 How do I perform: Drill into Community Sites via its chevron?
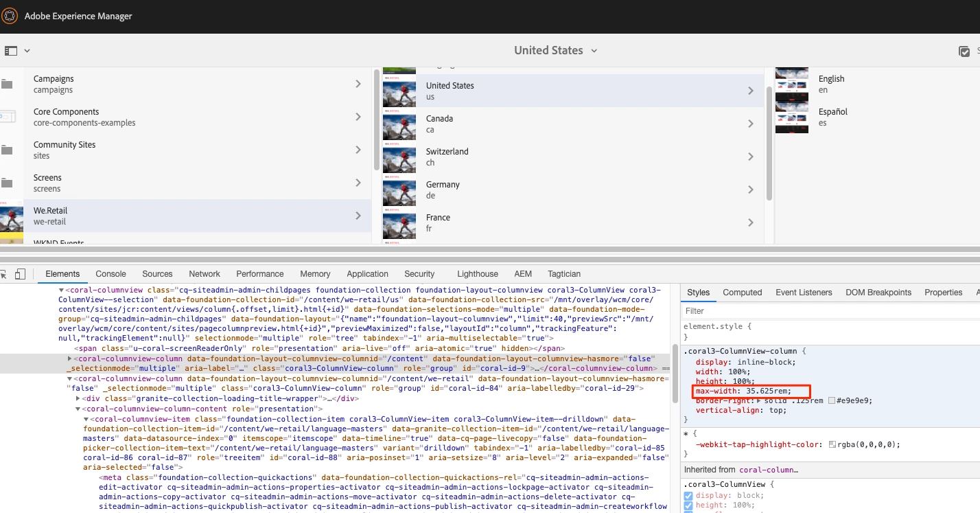coord(358,150)
